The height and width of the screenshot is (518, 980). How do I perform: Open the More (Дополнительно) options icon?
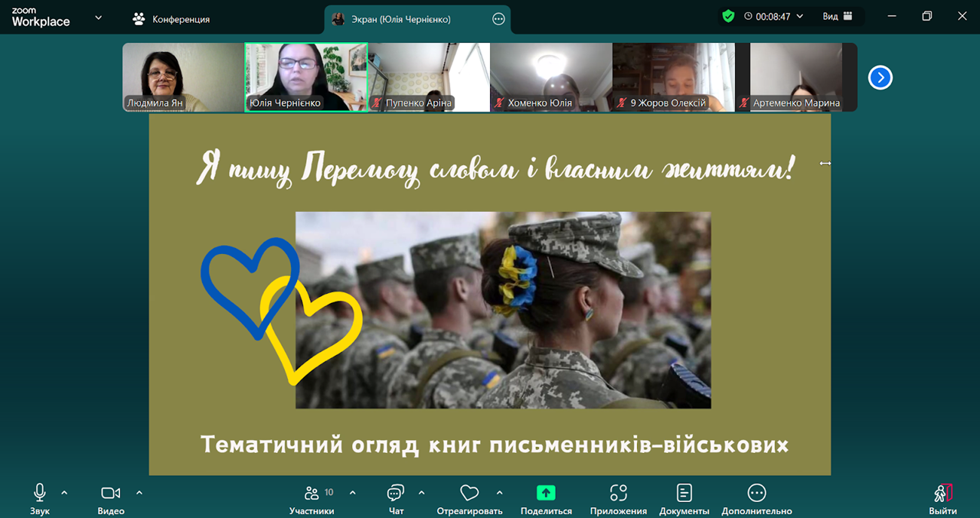(x=756, y=493)
